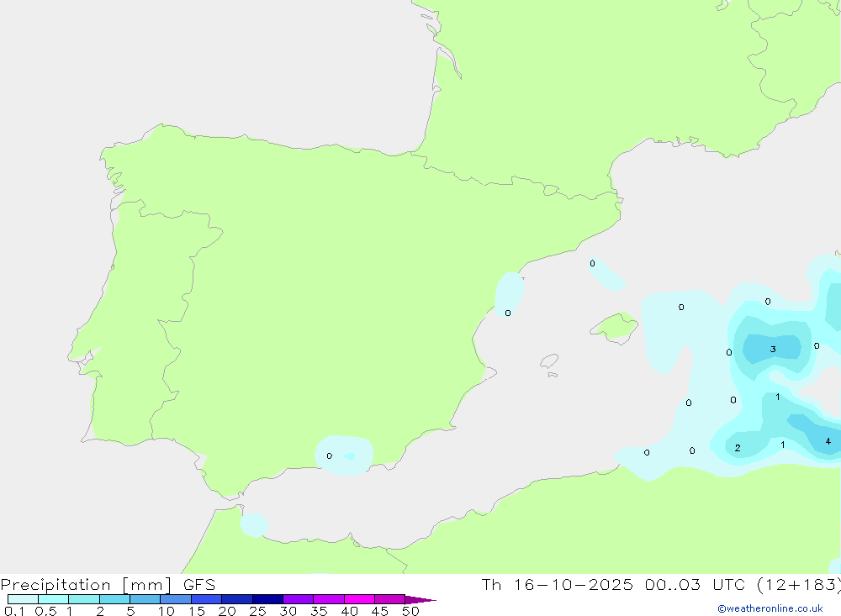Click the 2 to 5 mm legend swatch
Viewport: 841px width, 616px height.
[114, 599]
